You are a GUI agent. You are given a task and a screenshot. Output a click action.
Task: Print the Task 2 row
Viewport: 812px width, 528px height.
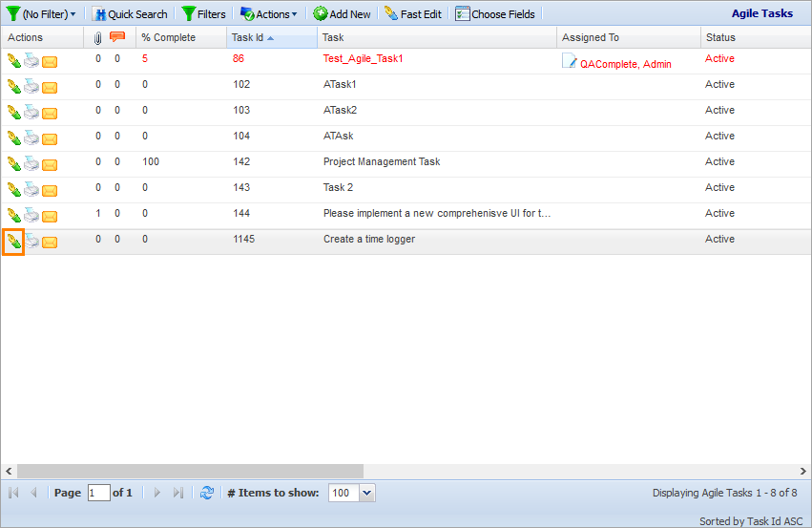tap(31, 190)
